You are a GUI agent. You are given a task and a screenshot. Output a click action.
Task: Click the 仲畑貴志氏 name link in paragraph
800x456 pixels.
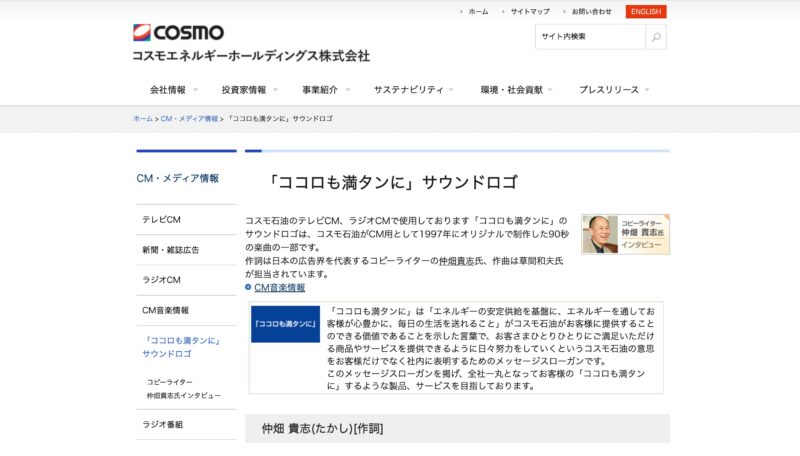pos(457,261)
